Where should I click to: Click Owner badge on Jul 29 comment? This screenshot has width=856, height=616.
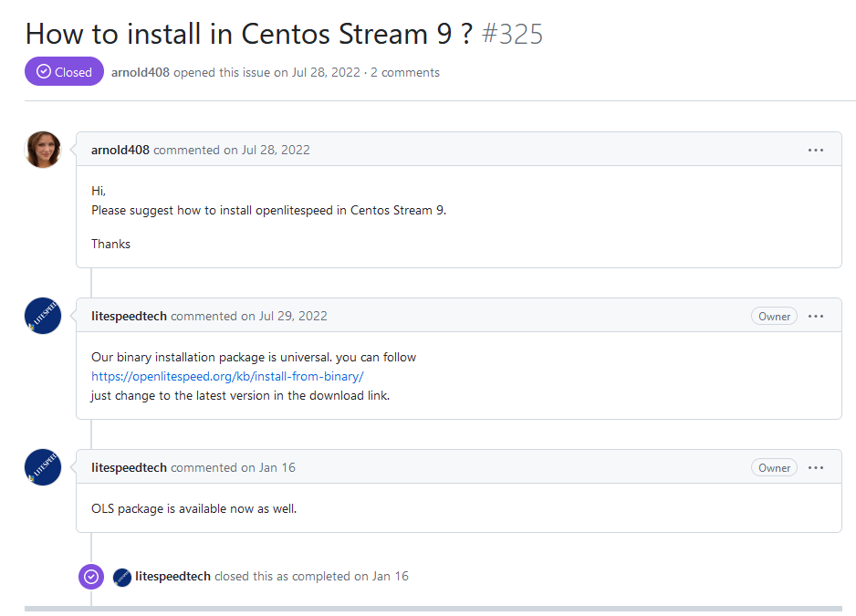[774, 316]
